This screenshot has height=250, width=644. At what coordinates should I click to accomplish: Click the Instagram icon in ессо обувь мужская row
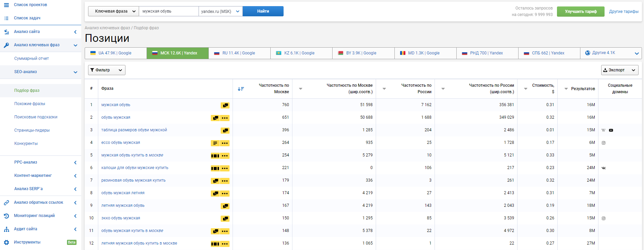point(604,143)
